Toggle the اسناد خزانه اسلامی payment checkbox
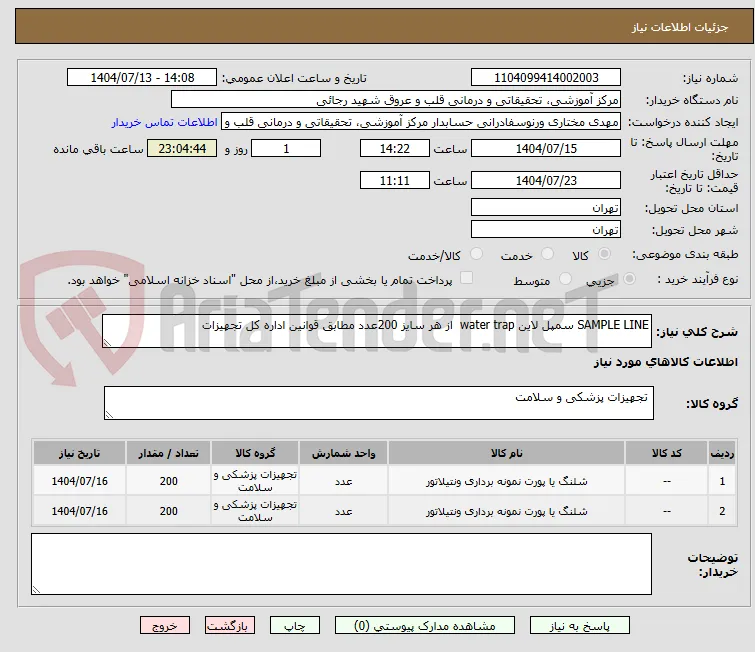Screen dimensions: 755x652 (x=467, y=278)
